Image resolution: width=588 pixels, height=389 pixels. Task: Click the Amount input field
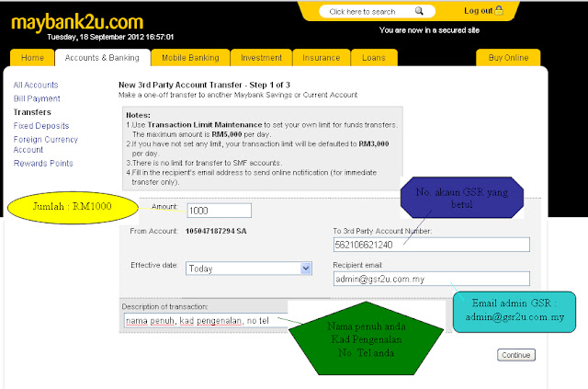(219, 211)
